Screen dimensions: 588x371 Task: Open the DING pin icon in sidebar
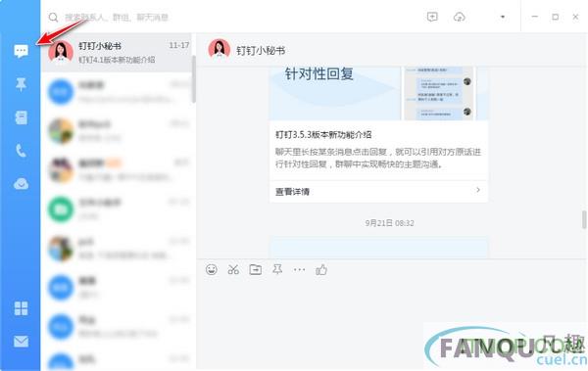(21, 84)
